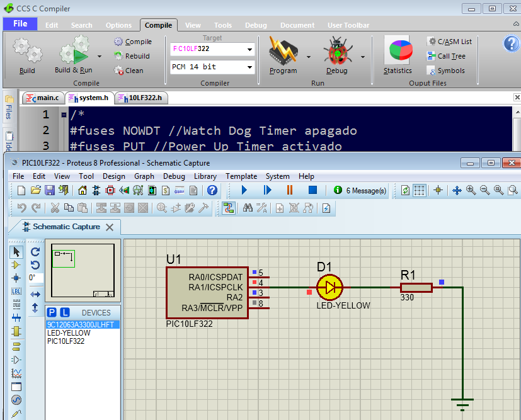Select the Wire Label Mode tool

16,291
